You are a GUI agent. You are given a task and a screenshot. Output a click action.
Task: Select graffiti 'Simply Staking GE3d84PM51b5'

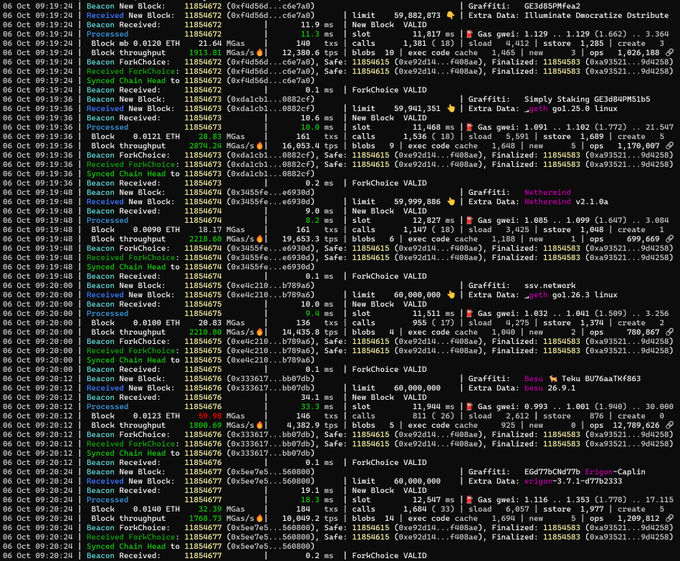[x=587, y=99]
